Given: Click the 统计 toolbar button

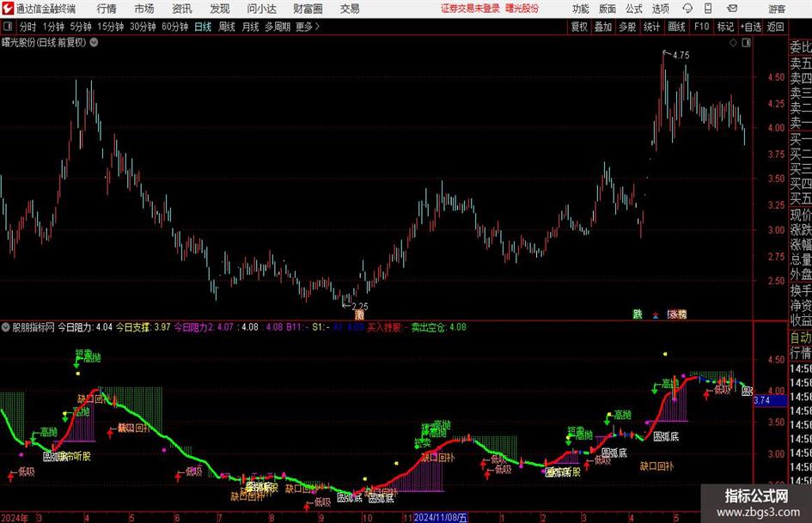Looking at the screenshot, I should 651,27.
